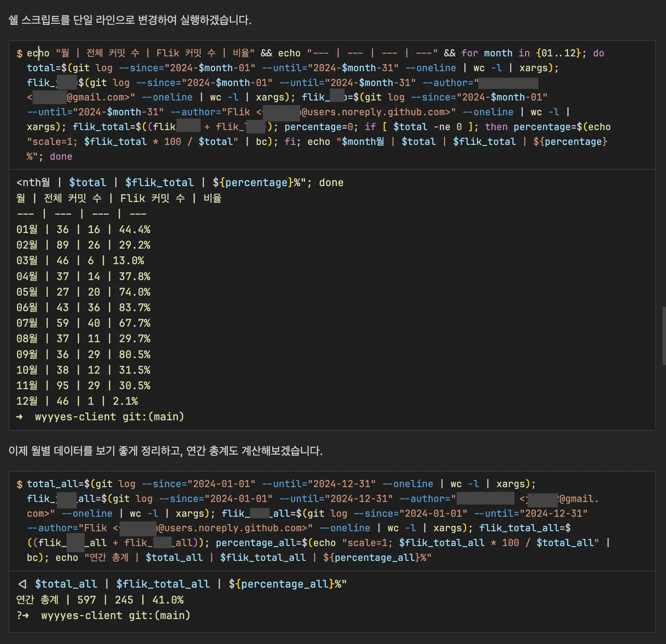This screenshot has width=666, height=644.
Task: Click the 11월 row with 95 commits
Action: click(83, 386)
